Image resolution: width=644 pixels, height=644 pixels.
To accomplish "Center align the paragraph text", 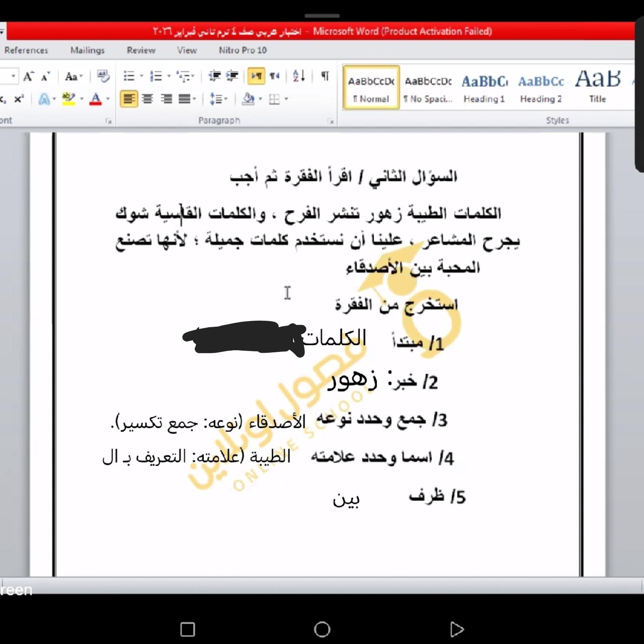I will click(147, 99).
